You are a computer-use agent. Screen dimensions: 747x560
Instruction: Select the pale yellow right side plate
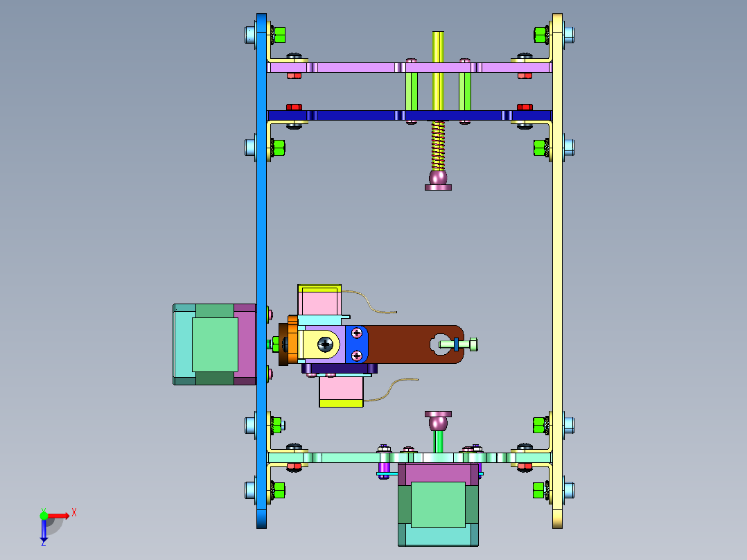(557, 271)
